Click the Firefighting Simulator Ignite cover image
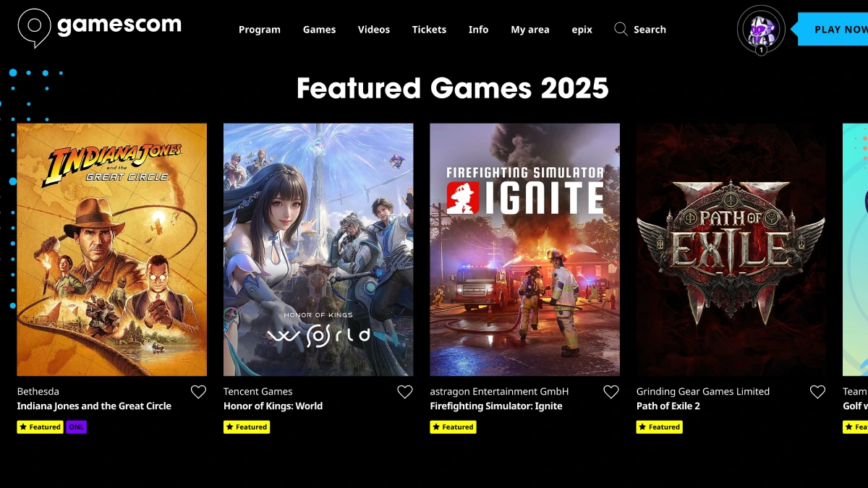868x488 pixels. [525, 249]
